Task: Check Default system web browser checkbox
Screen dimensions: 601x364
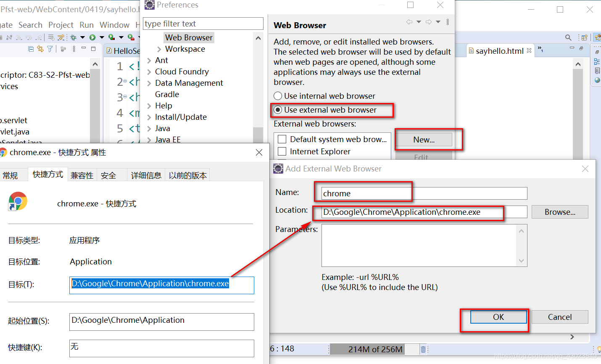Action: tap(282, 139)
